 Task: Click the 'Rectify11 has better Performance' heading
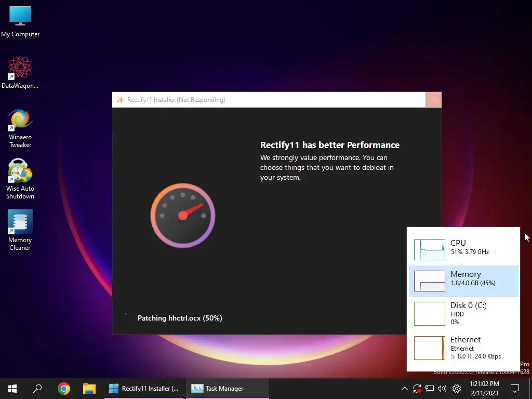click(x=330, y=145)
